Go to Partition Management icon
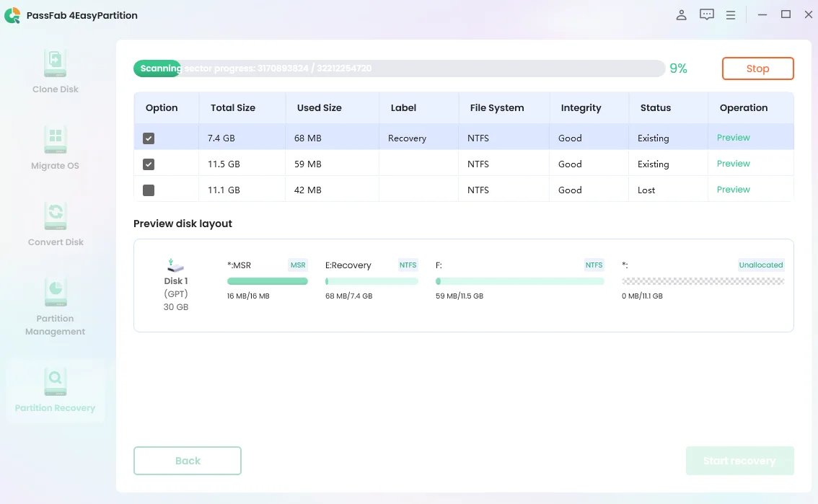Screen dimensions: 818x504 click(x=56, y=293)
